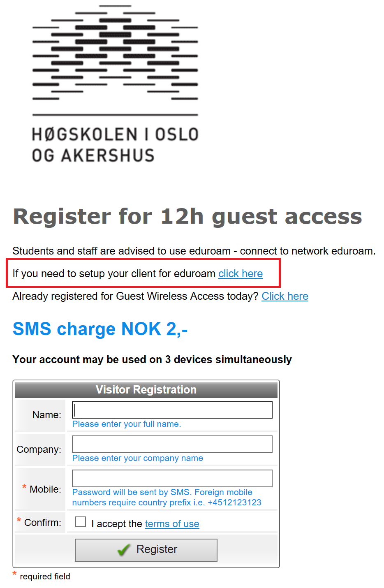Click into the Company text field
384x588 pixels.
click(x=172, y=444)
